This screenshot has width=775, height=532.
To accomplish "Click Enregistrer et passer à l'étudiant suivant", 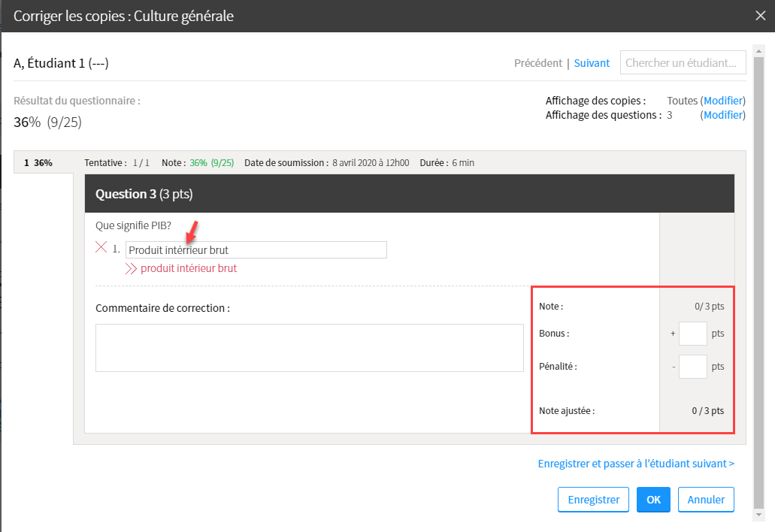I will point(636,464).
